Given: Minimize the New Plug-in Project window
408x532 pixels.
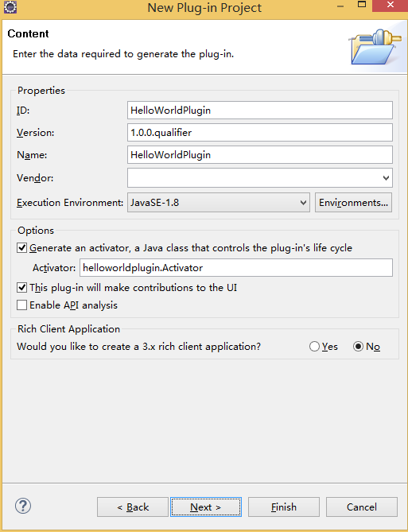Looking at the screenshot, I should 340,6.
